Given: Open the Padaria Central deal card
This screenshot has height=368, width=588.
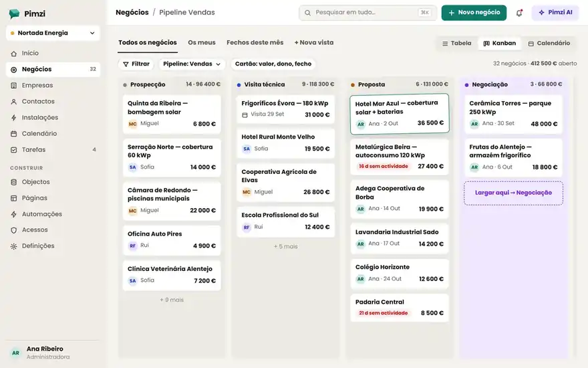Looking at the screenshot, I should coord(400,308).
